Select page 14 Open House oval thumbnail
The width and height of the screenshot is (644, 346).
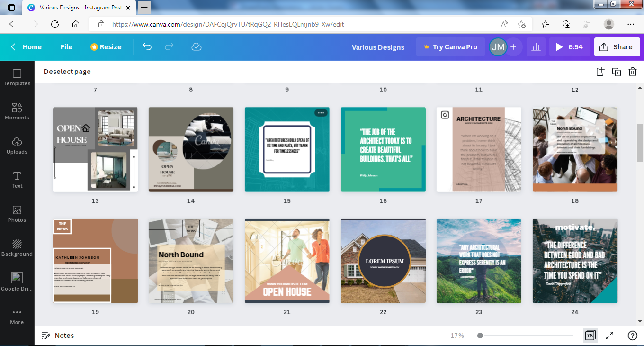tap(191, 149)
